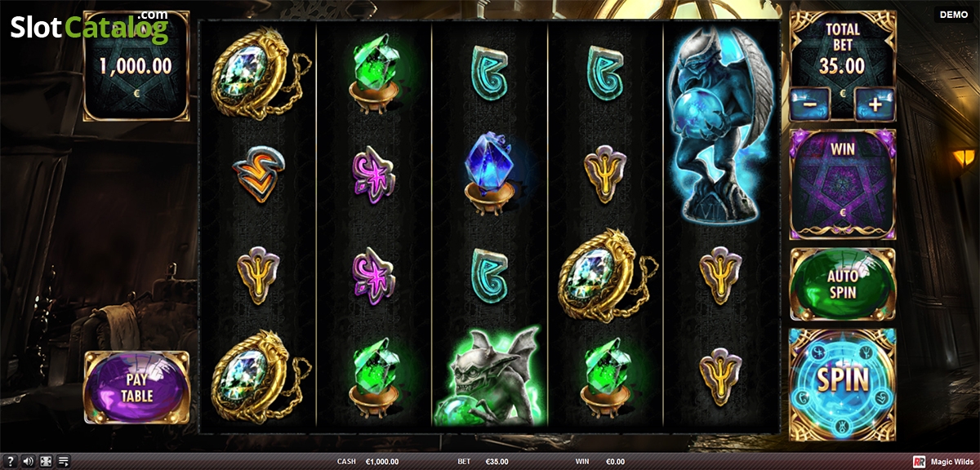Click the blue SPIN button
The width and height of the screenshot is (980, 470).
842,381
